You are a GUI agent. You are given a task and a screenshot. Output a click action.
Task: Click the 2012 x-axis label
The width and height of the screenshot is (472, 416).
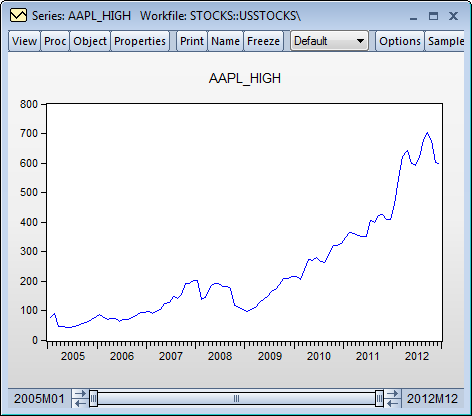[x=417, y=356]
